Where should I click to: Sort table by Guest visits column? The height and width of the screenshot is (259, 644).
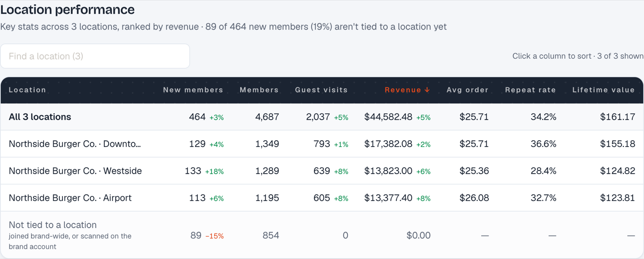(x=321, y=90)
